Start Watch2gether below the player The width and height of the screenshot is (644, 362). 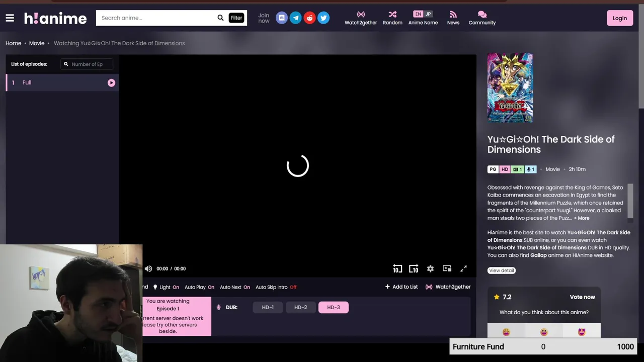[x=448, y=287]
